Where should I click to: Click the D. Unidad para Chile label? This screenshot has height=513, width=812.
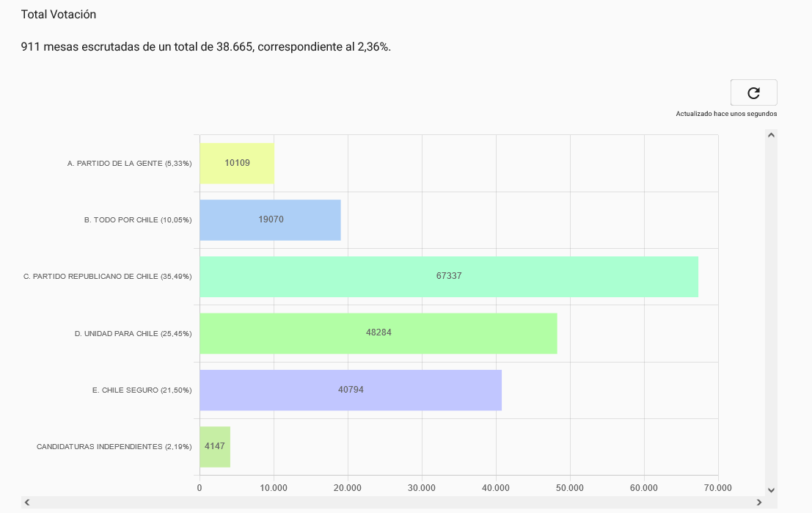[x=133, y=334]
